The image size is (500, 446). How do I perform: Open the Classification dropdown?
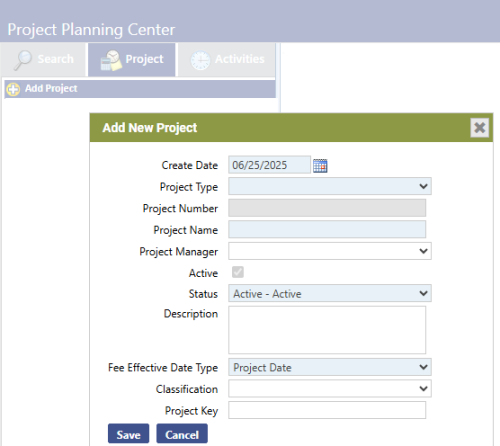pos(330,388)
